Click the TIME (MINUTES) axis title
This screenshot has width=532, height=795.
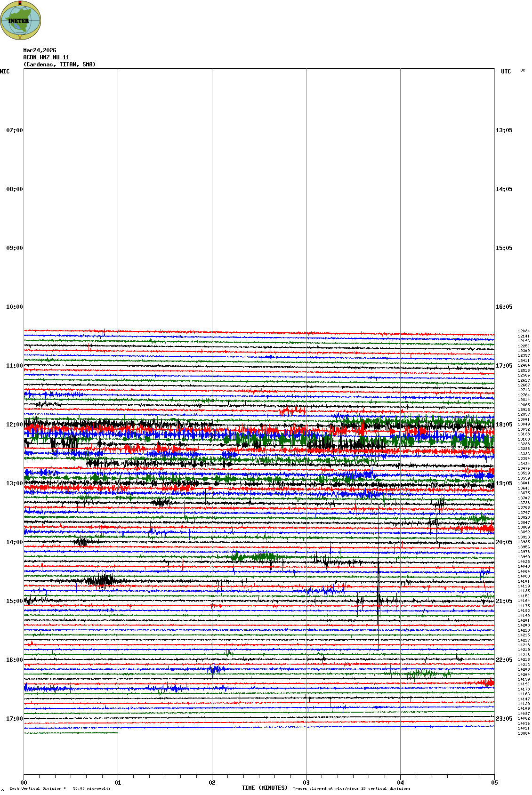[265, 788]
